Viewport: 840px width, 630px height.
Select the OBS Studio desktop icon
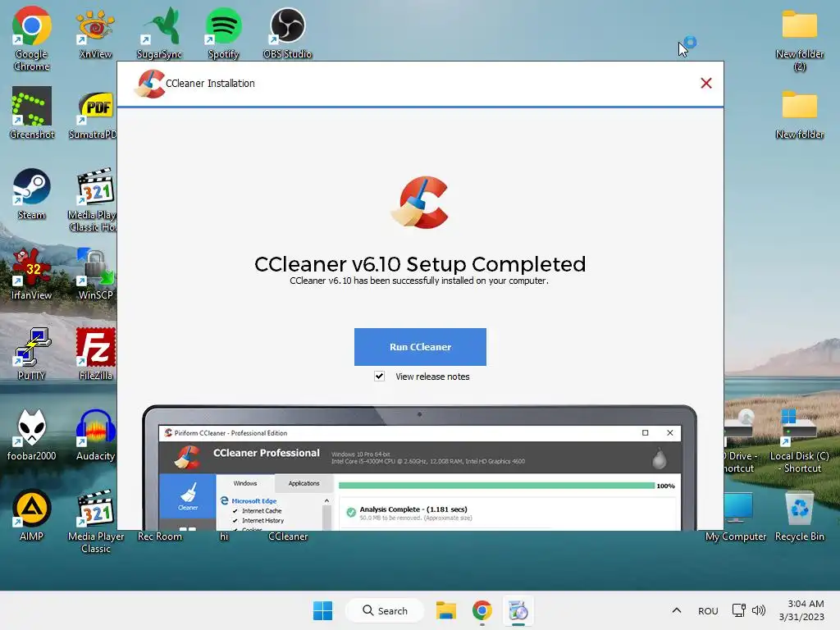(x=287, y=33)
